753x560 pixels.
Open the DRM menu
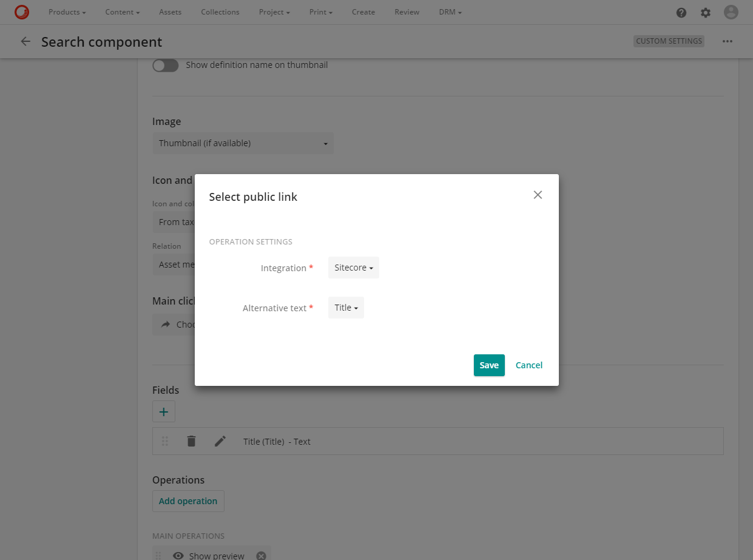(450, 12)
